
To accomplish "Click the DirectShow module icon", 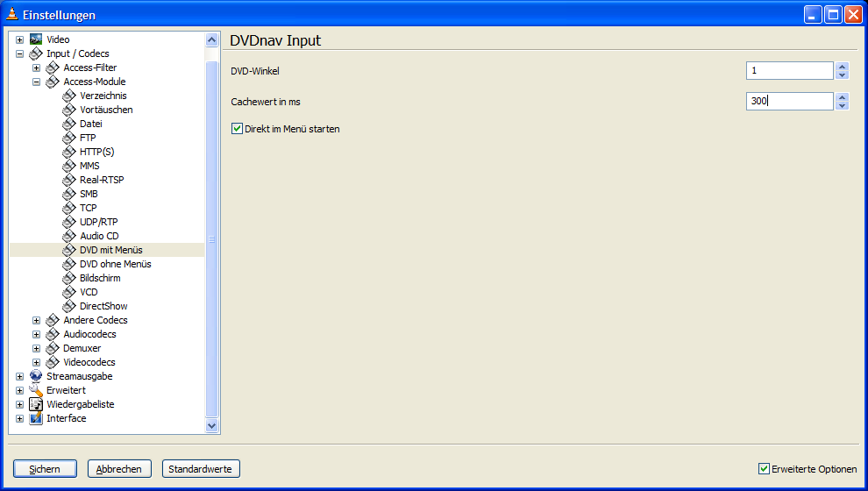I will (69, 306).
